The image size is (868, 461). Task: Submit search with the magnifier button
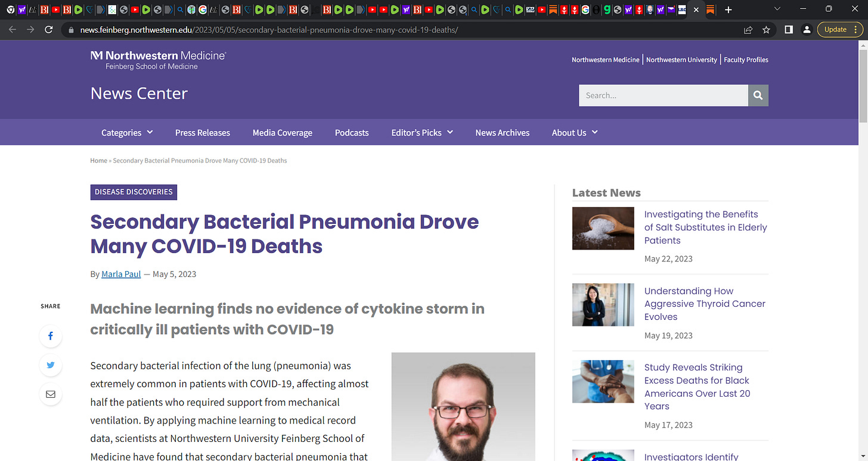click(758, 95)
